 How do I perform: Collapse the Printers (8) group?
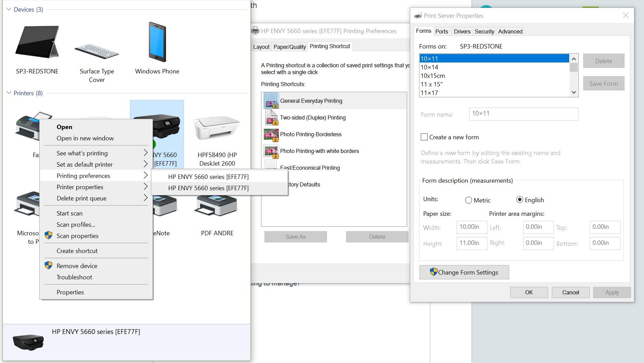coord(9,93)
